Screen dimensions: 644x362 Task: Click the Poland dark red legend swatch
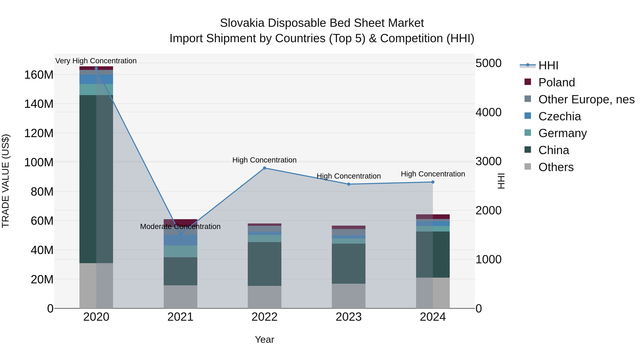(x=528, y=82)
